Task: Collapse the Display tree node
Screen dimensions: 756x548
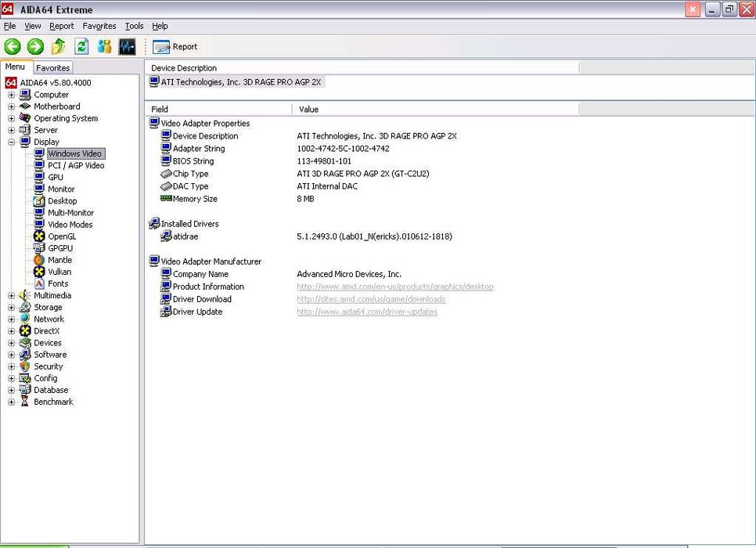Action: pos(12,142)
